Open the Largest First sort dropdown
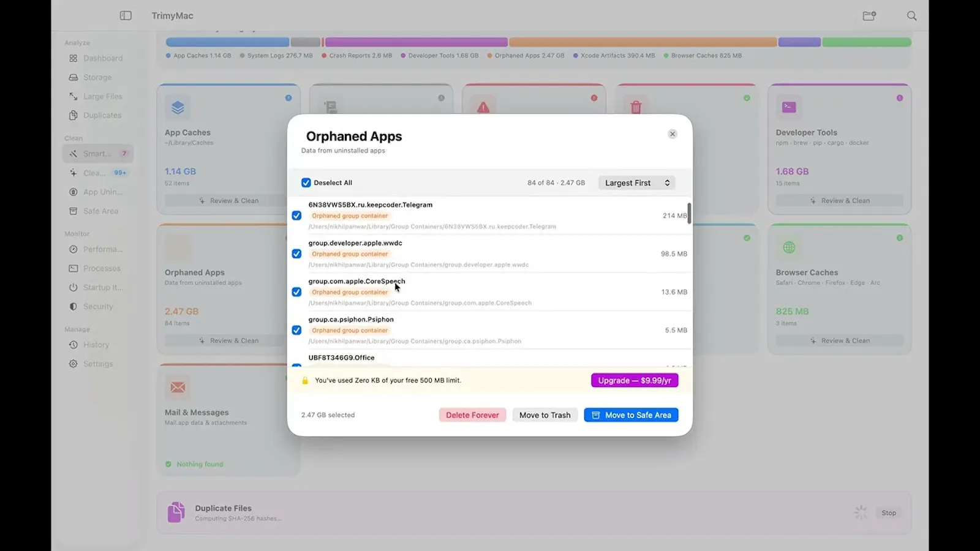 coord(637,182)
